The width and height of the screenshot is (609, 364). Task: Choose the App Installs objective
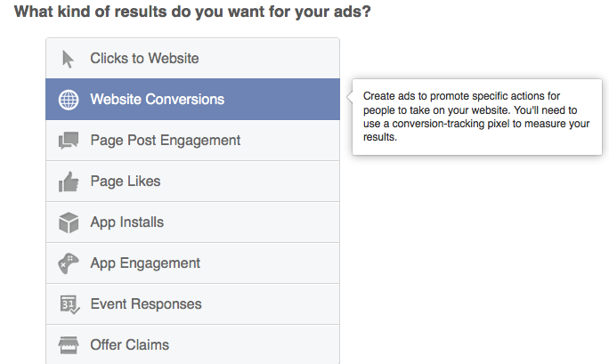192,222
